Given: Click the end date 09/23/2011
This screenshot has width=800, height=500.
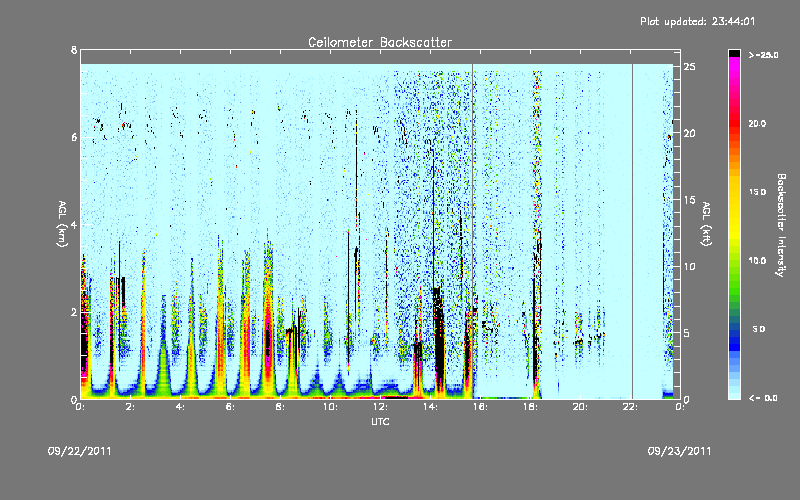Looking at the screenshot, I should pyautogui.click(x=679, y=451).
